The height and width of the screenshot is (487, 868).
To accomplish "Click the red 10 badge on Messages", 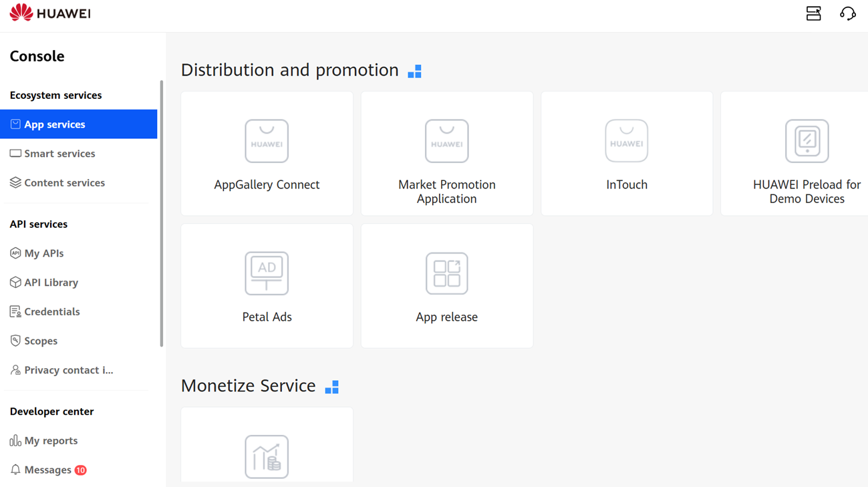I will [x=81, y=470].
